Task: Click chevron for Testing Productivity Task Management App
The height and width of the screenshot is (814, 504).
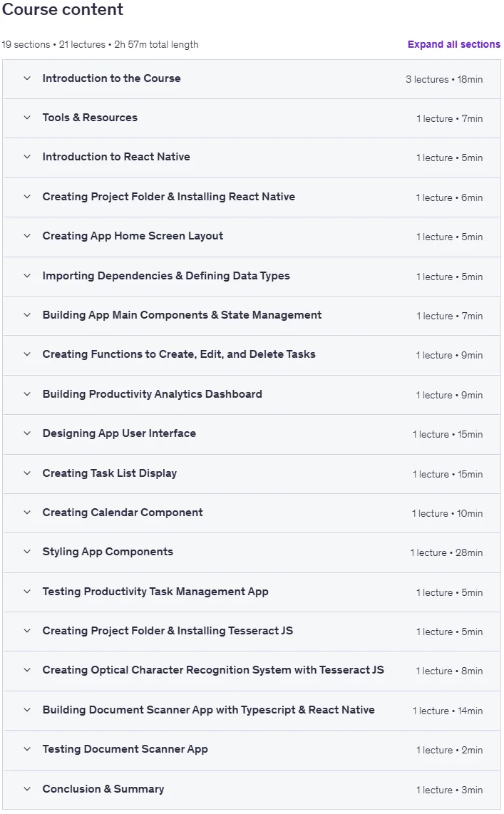Action: pyautogui.click(x=27, y=592)
